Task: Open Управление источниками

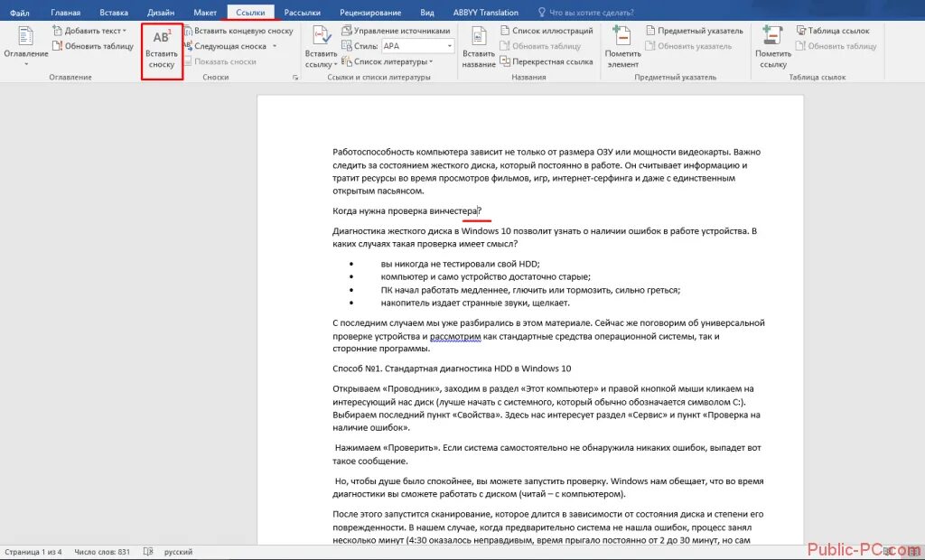Action: (x=396, y=31)
